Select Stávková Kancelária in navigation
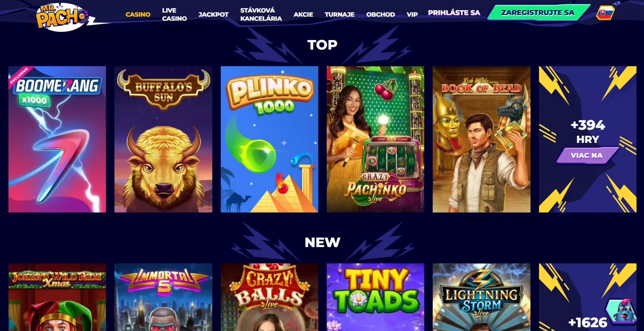 (261, 14)
